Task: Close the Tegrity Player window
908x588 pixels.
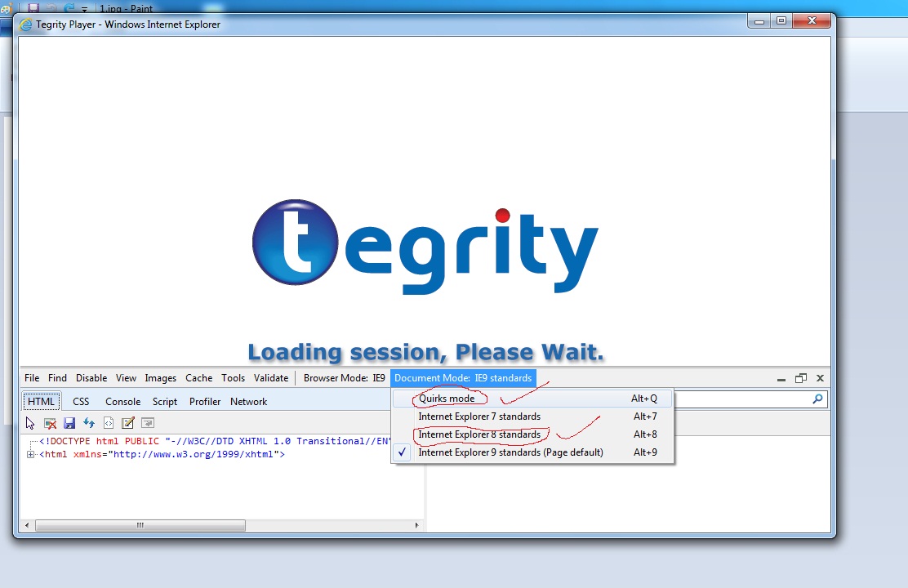Action: coord(812,21)
